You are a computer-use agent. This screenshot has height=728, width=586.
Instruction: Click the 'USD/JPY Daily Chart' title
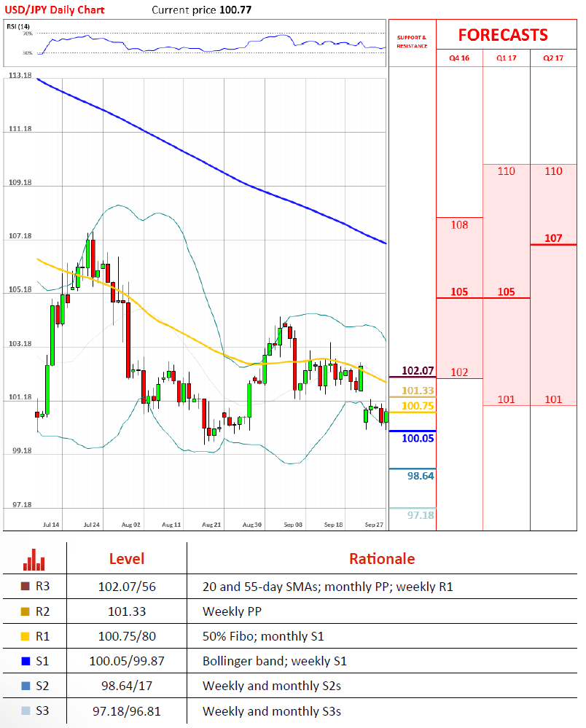coord(55,9)
